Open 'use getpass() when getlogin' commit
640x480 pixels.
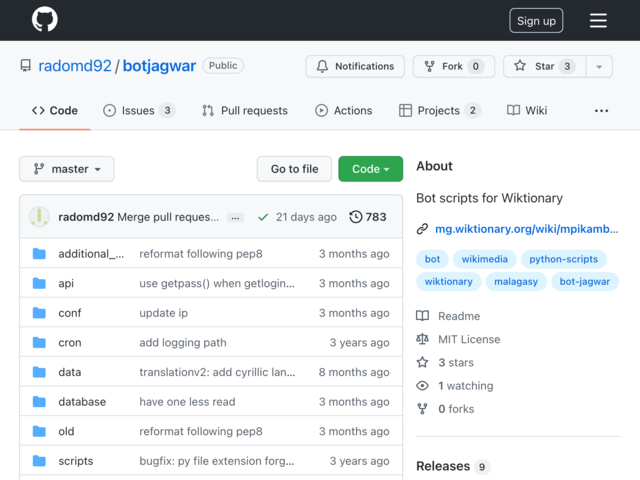217,283
